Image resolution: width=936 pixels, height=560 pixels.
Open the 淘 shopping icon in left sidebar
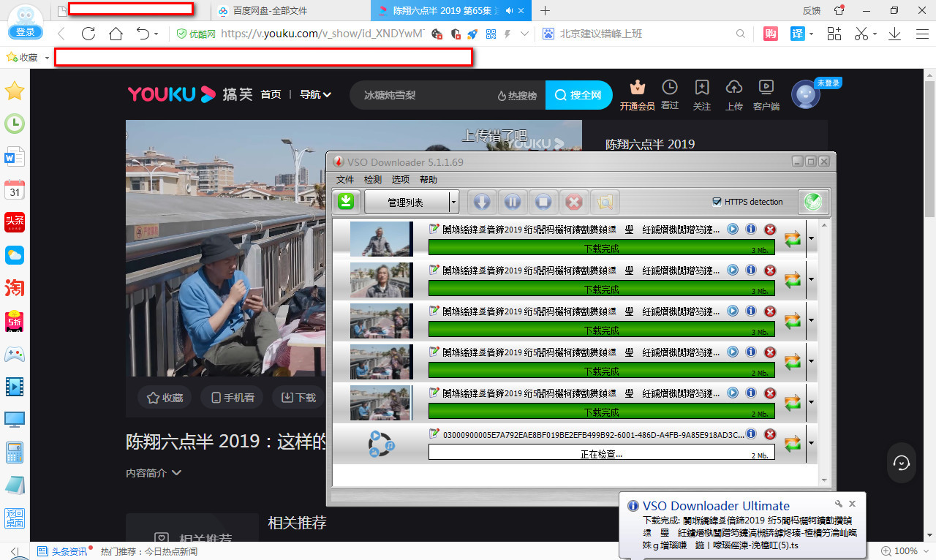[15, 287]
